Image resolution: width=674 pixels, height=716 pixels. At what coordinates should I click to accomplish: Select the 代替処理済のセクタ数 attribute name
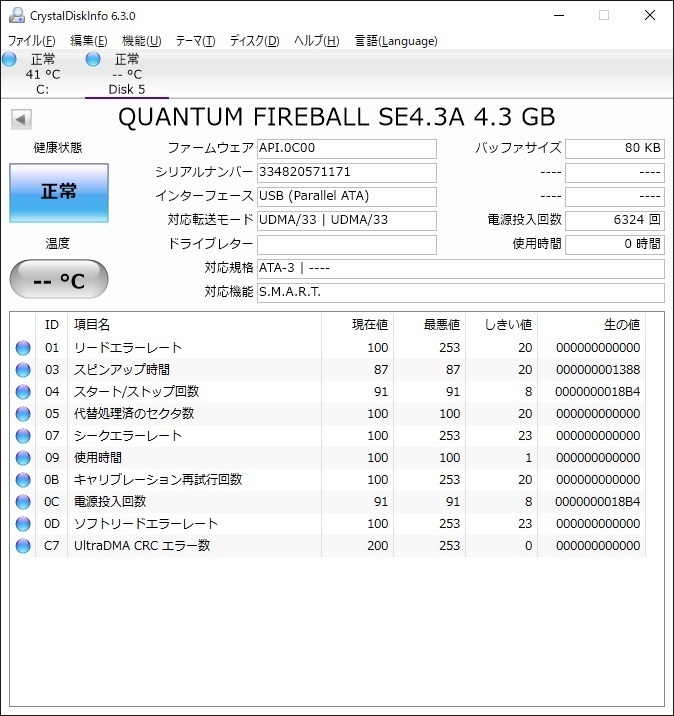click(x=134, y=414)
